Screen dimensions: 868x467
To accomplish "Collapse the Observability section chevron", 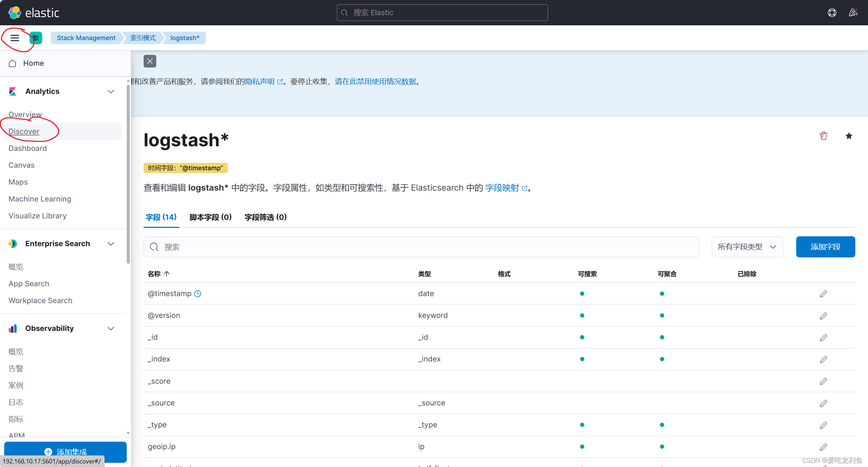I will click(111, 328).
